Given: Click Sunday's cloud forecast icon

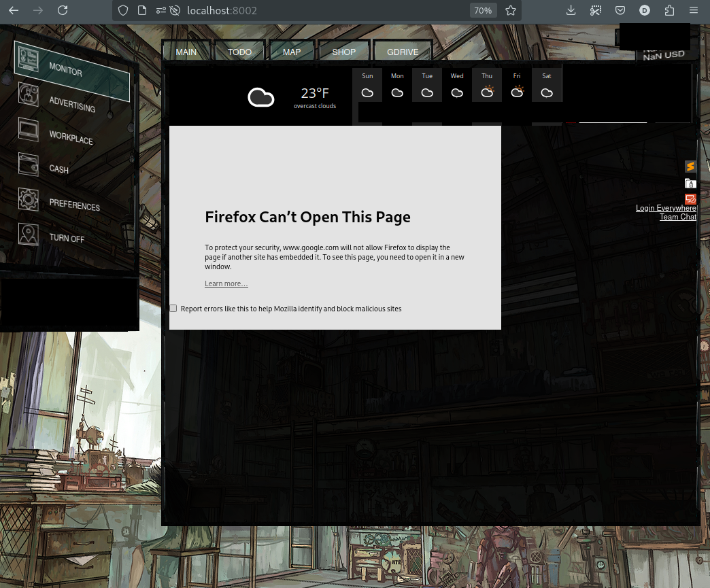Looking at the screenshot, I should point(367,93).
